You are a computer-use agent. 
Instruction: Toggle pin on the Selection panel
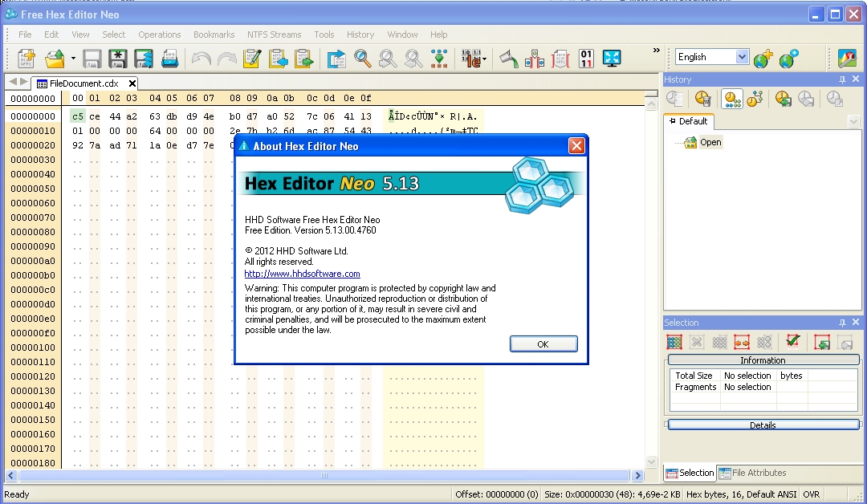842,323
